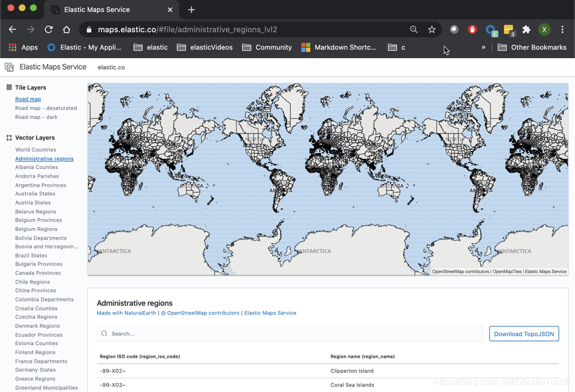
Task: Open Australia States layer
Action: point(35,194)
